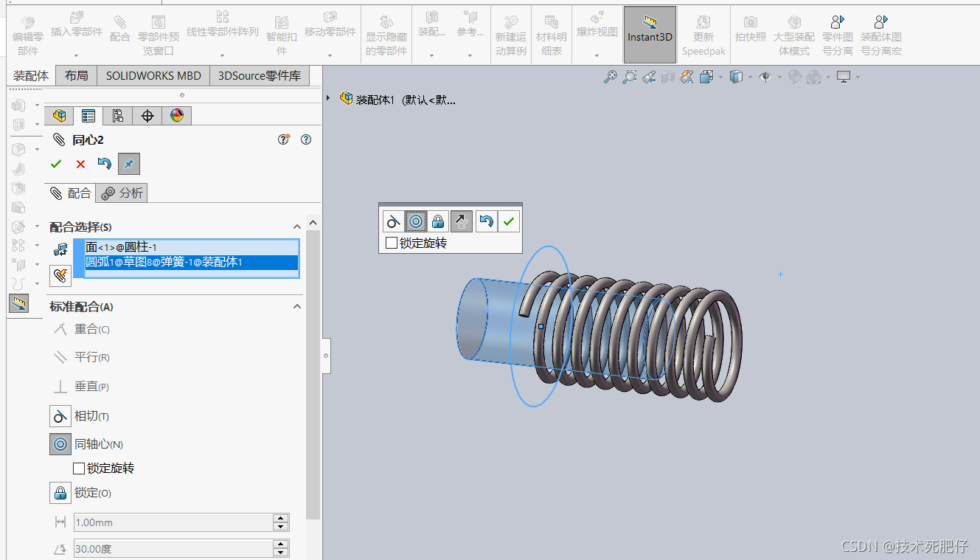980x560 pixels.
Task: Choose 相切 tangent mate
Action: (80, 416)
